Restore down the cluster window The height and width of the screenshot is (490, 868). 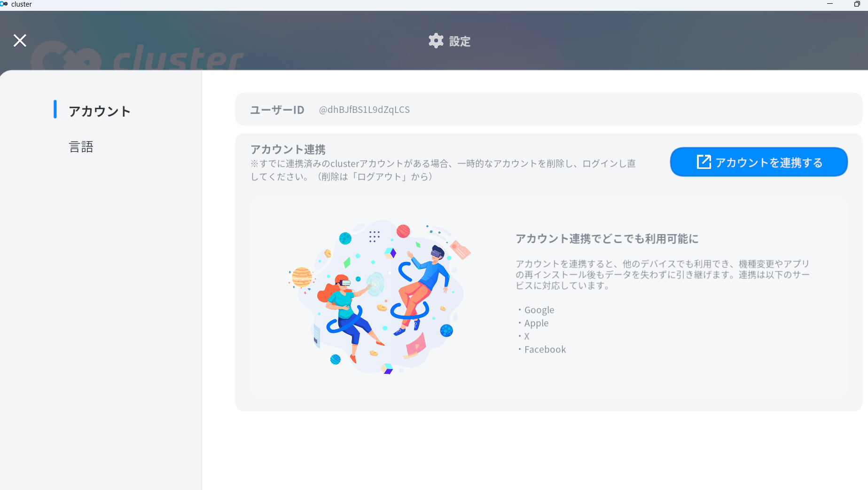point(857,4)
